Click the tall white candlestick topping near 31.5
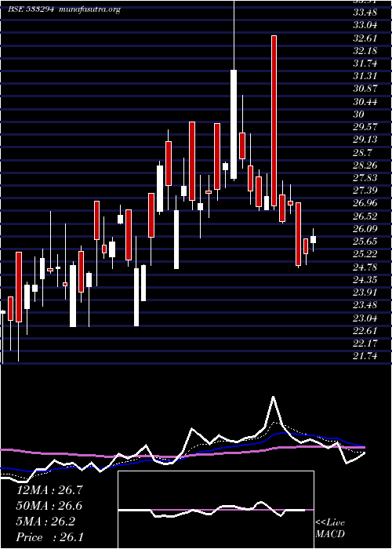Screen dimensions: 392x549 click(234, 124)
